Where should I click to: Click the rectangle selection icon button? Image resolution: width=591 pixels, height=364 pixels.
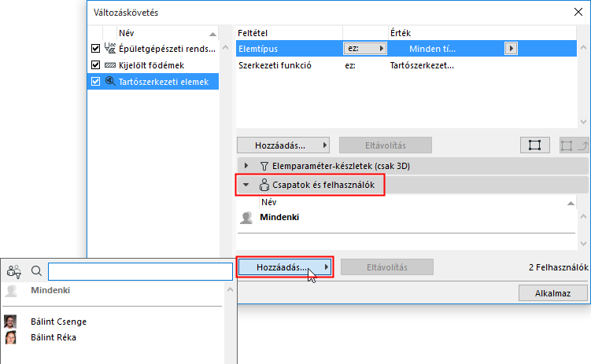pos(534,145)
